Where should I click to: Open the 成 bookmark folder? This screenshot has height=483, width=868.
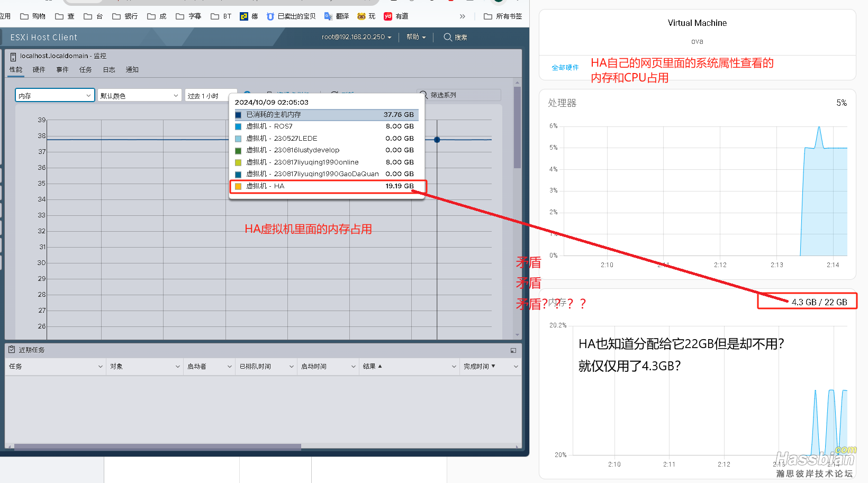coord(157,16)
